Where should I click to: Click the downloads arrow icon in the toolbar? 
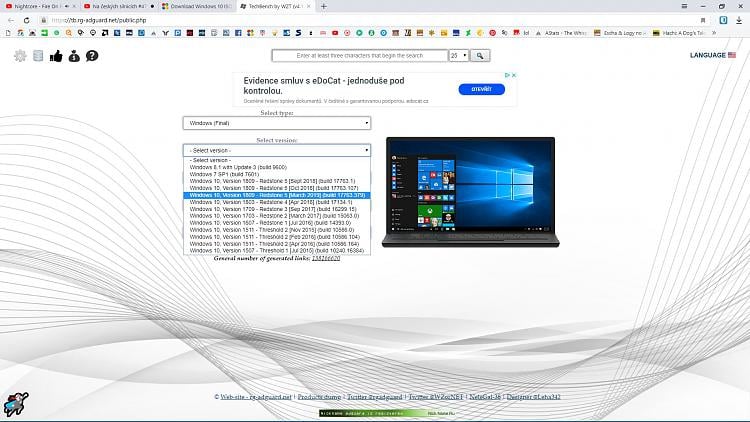739,20
